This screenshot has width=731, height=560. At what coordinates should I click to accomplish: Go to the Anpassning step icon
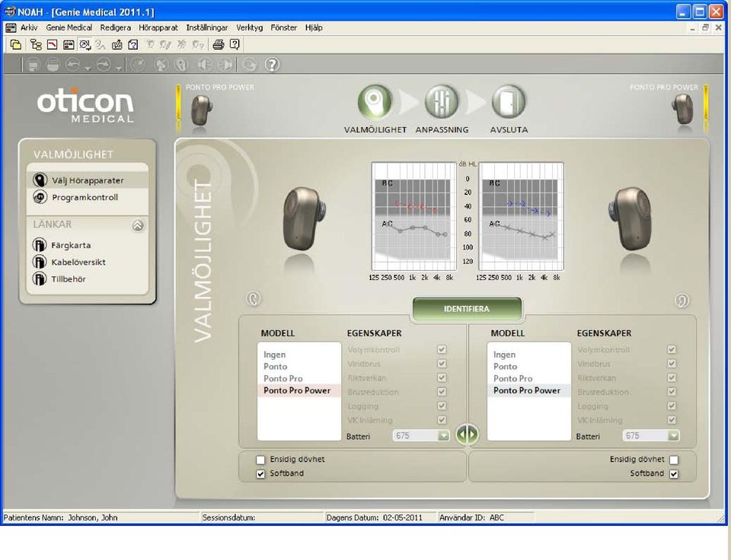[442, 102]
